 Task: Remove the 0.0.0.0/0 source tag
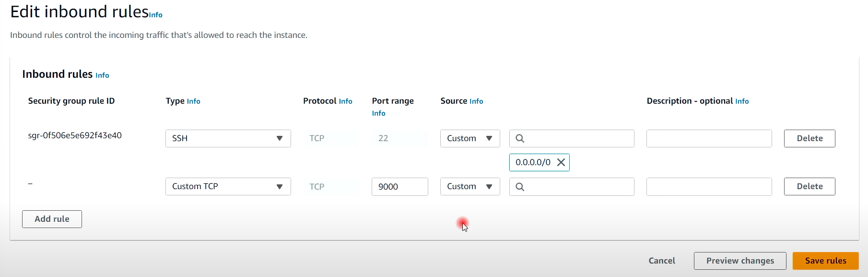click(x=561, y=162)
